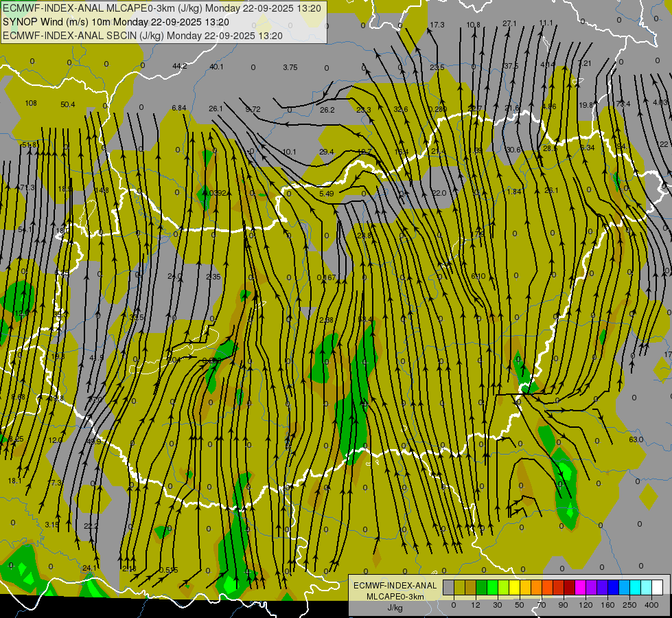Click the map value 6.84
Screen dimensions: 672x618
coord(179,108)
